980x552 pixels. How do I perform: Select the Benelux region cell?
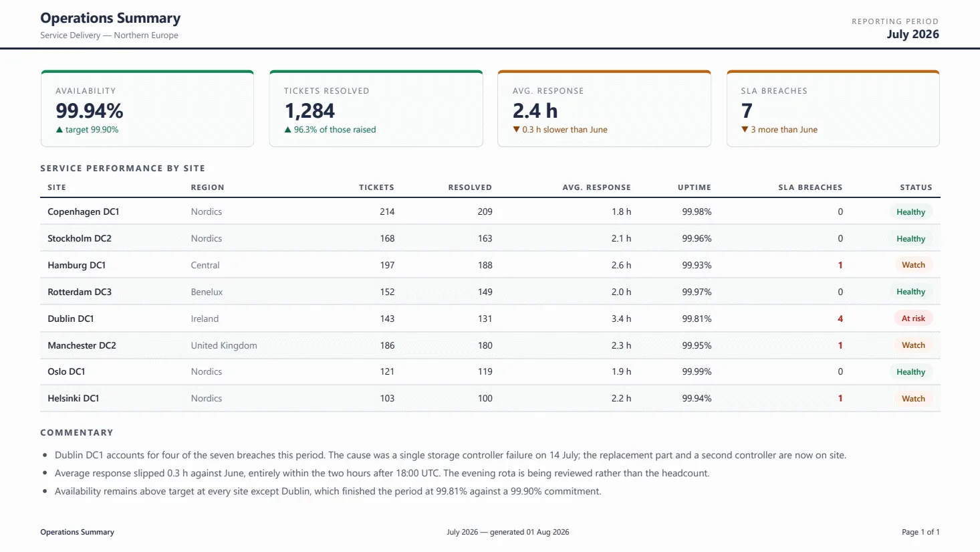pos(207,292)
